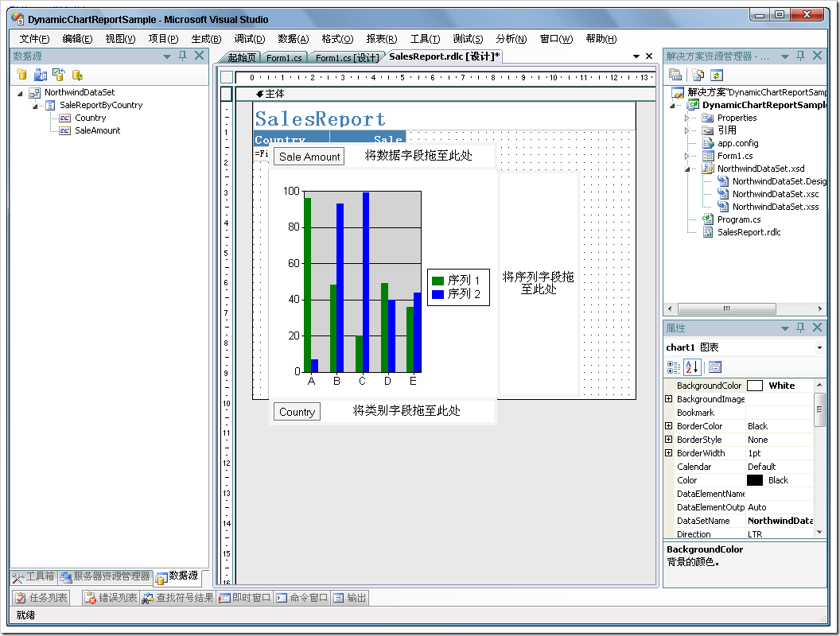The height and width of the screenshot is (636, 840).
Task: Click the BackgroundColor white swatch
Action: coord(755,386)
